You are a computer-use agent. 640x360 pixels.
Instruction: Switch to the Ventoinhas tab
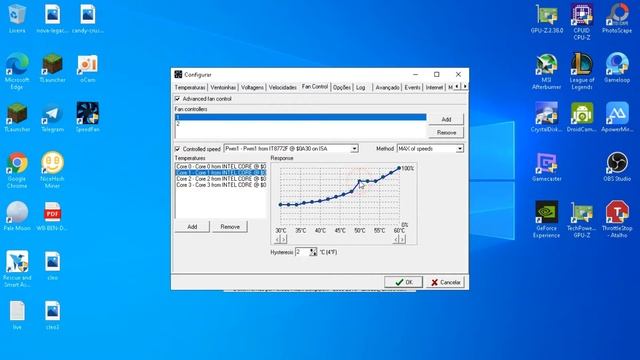[x=223, y=87]
